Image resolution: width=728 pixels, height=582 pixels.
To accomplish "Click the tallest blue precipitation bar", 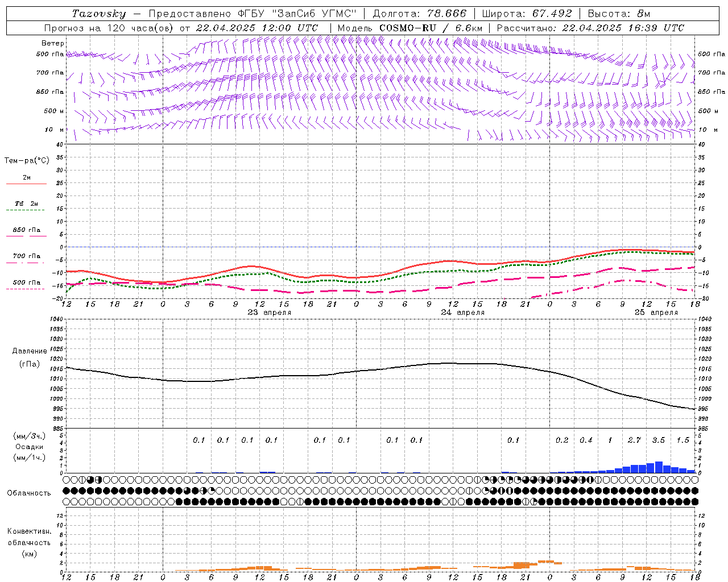I will pyautogui.click(x=659, y=467).
